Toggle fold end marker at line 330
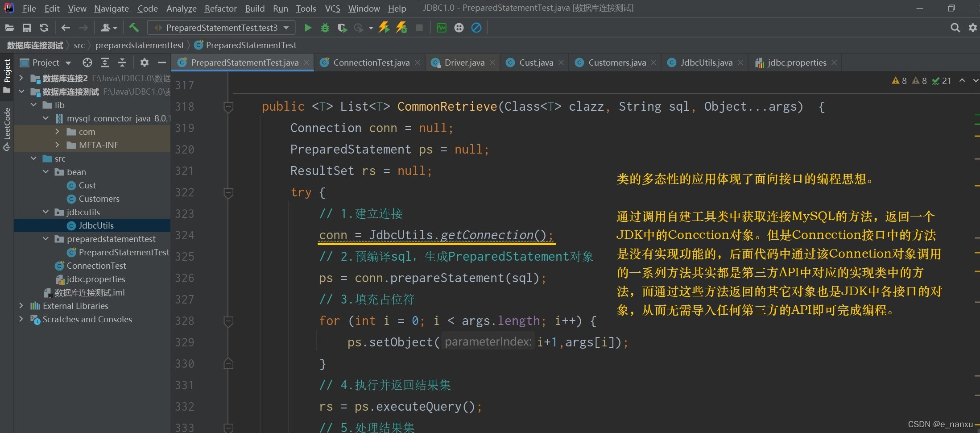Screen dimensions: 980x433 tap(228, 364)
